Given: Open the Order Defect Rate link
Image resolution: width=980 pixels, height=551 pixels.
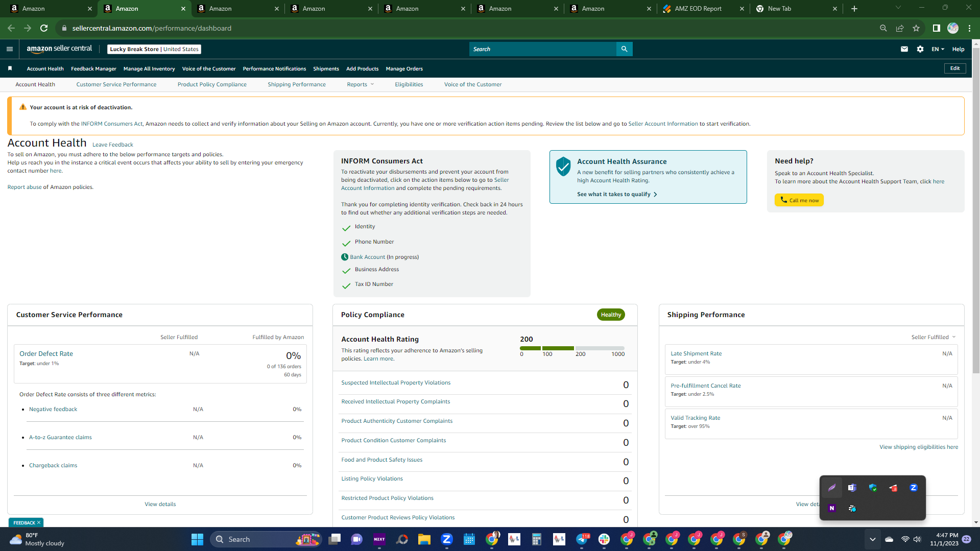Looking at the screenshot, I should (46, 353).
